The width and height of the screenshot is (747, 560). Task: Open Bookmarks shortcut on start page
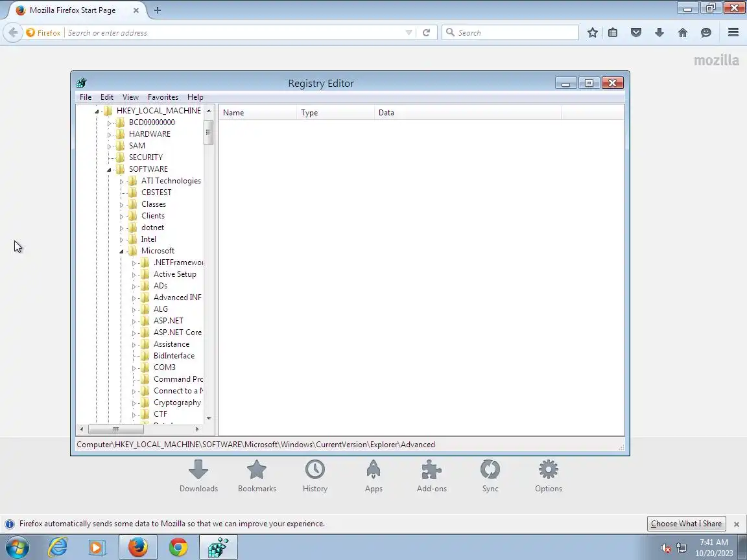257,476
